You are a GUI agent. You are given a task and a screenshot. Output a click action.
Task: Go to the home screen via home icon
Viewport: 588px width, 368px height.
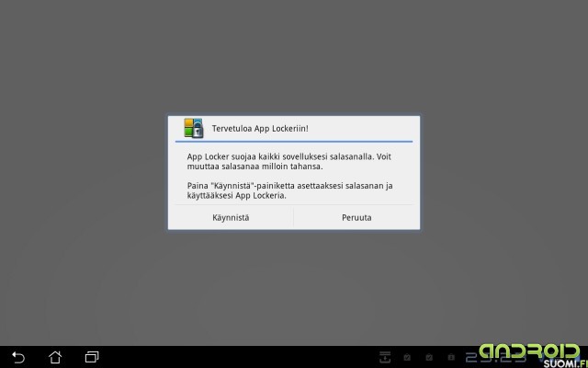[55, 357]
